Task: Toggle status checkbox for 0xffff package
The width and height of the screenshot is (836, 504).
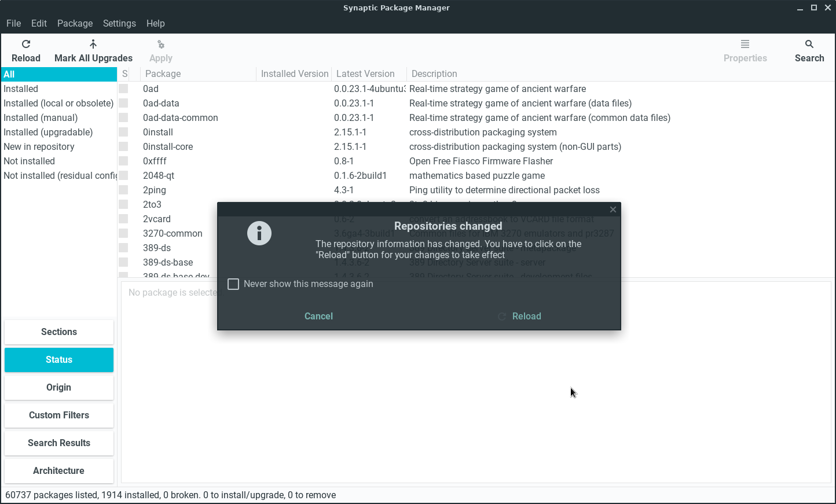Action: 123,161
